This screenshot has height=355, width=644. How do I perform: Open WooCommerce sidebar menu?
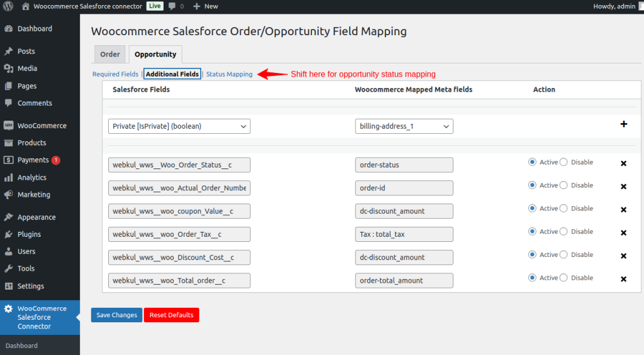(x=42, y=126)
